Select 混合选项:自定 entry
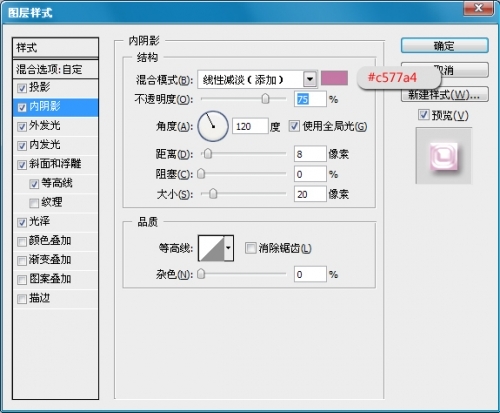The height and width of the screenshot is (413, 500). click(x=55, y=69)
